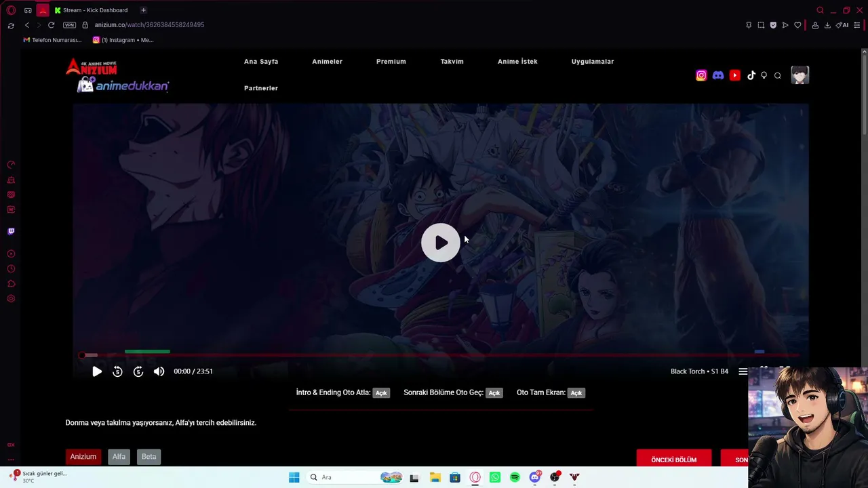
Task: Open the weather widget on the taskbar
Action: (x=38, y=476)
